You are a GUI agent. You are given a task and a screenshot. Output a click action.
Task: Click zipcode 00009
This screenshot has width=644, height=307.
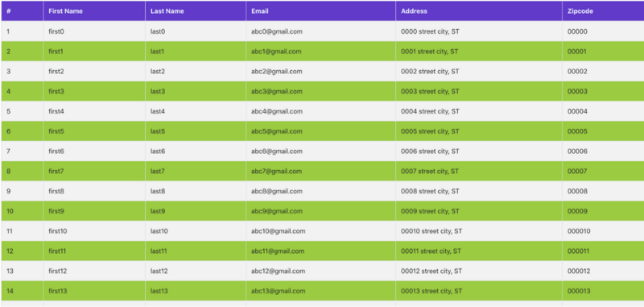pyautogui.click(x=577, y=211)
